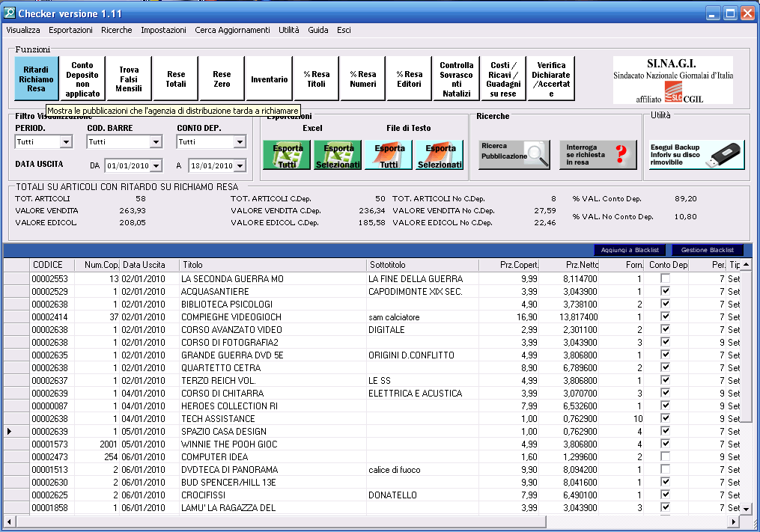This screenshot has height=532, width=760.
Task: Click the table's vertical scroll down arrow
Action: point(747,508)
